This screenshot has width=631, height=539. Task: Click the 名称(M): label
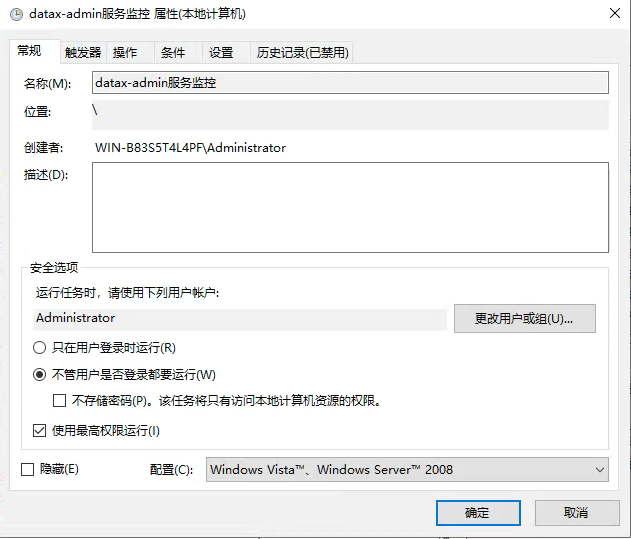tap(47, 83)
